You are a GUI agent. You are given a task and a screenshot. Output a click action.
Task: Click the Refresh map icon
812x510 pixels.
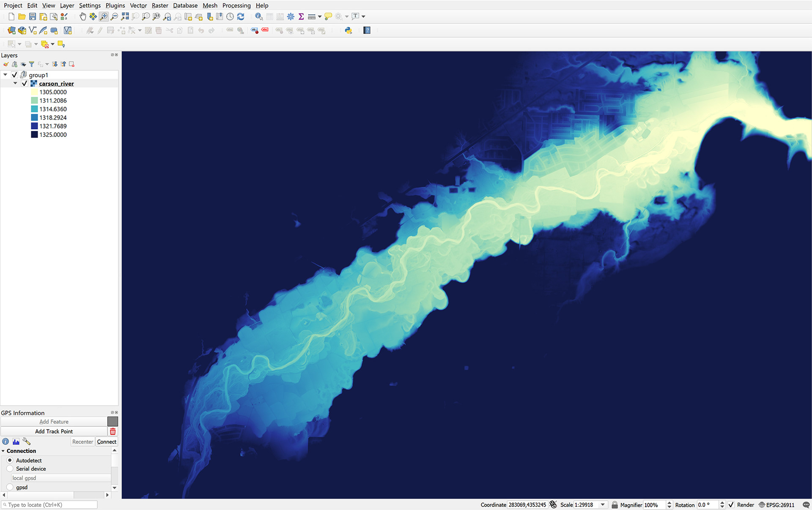(241, 16)
